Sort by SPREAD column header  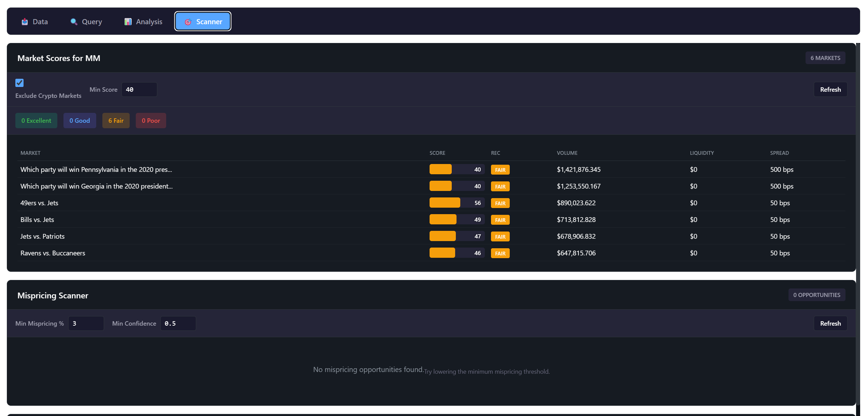coord(779,153)
